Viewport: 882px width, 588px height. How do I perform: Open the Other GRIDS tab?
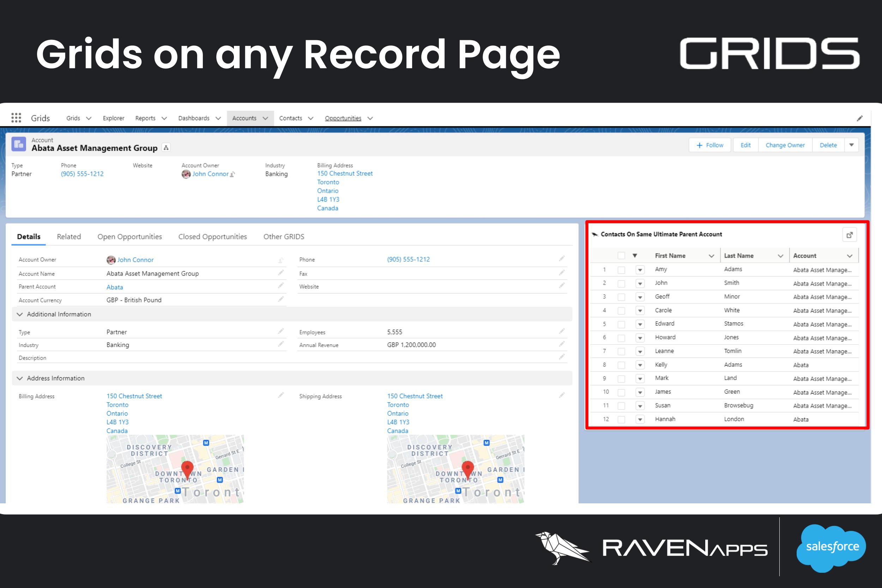pos(284,236)
